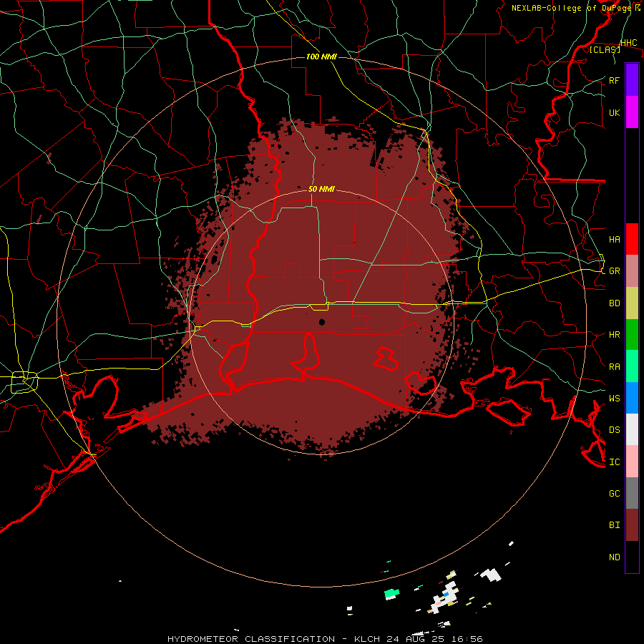Click the GR pink-brown color swatch
Image resolution: width=644 pixels, height=644 pixels.
point(632,271)
